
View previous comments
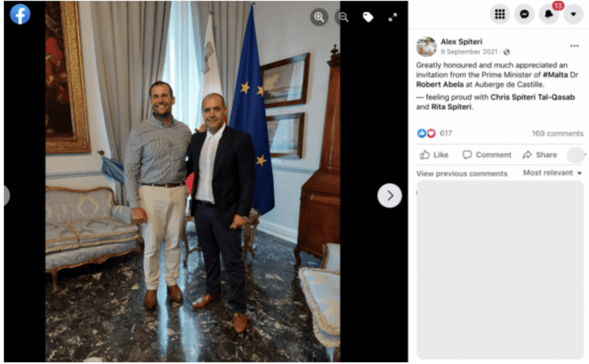(462, 174)
